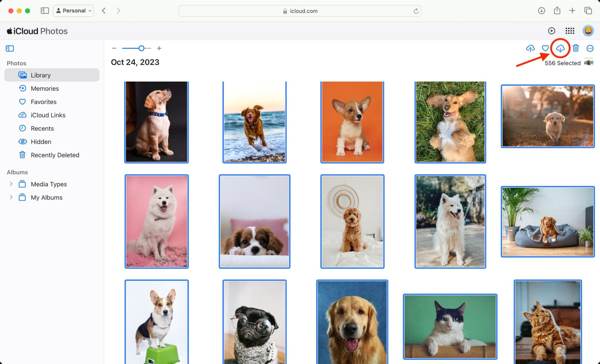Viewport: 600px width, 364px height.
Task: Select the spaniel puppy lying on bed photo
Action: 254,221
